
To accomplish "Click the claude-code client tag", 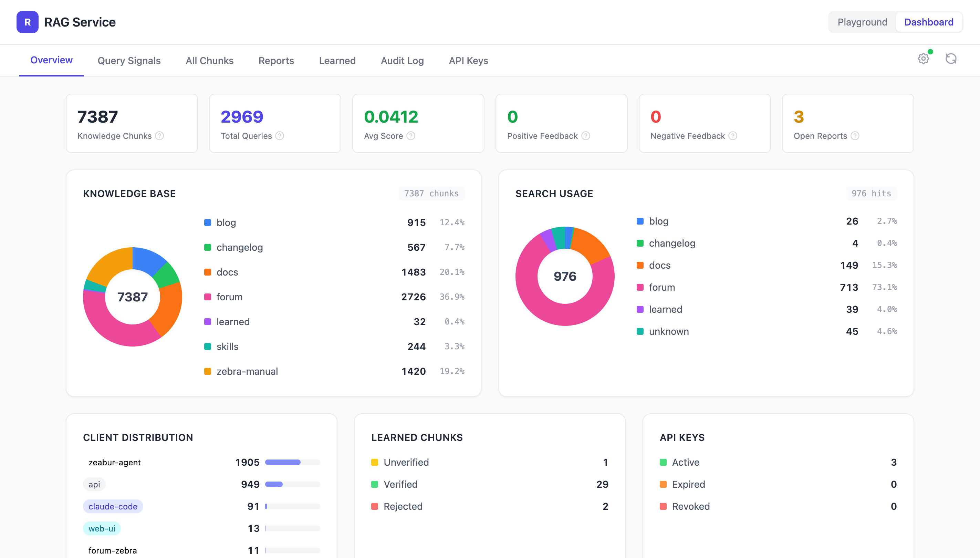I will (113, 506).
